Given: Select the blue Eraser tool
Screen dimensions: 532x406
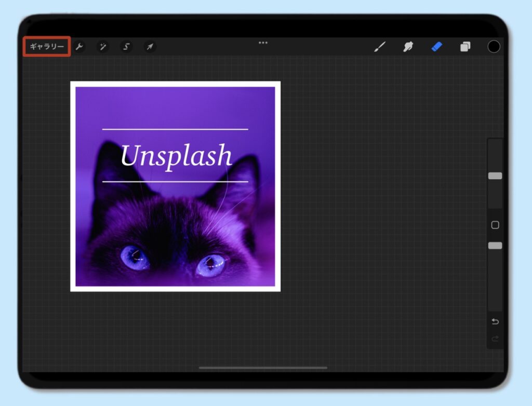Looking at the screenshot, I should (x=436, y=47).
